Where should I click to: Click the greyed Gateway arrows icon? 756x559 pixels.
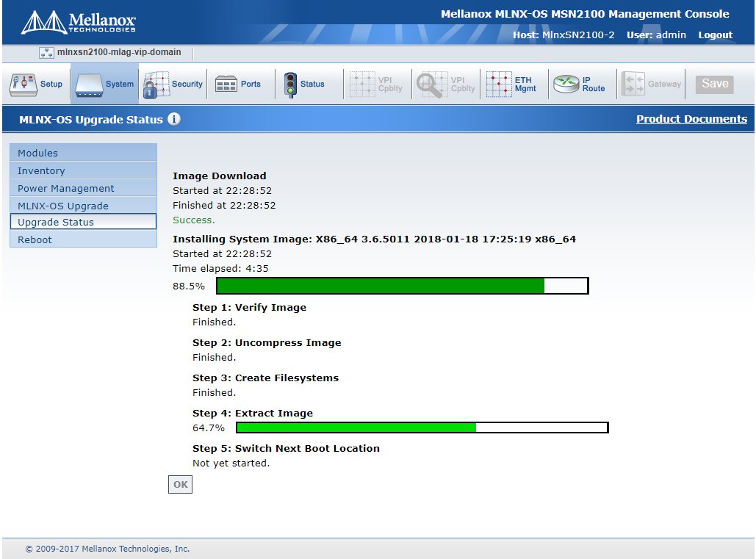(633, 84)
